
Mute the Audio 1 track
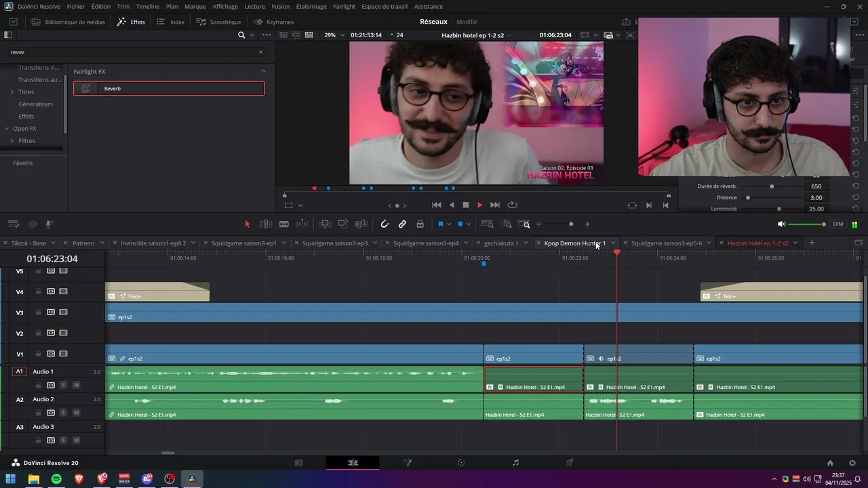tap(76, 385)
